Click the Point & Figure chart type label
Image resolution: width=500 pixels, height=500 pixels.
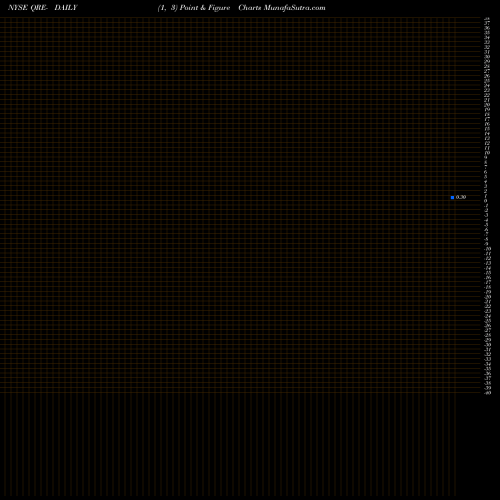pyautogui.click(x=205, y=8)
